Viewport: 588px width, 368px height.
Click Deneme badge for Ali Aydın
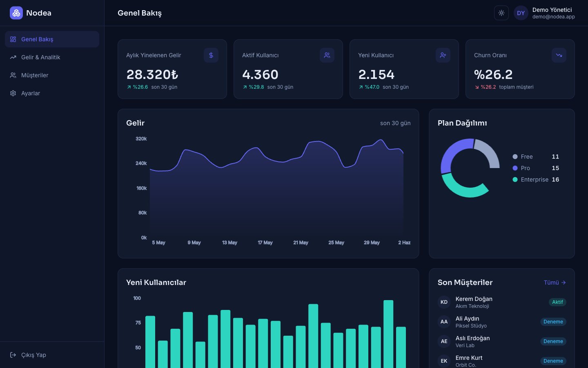pos(553,322)
